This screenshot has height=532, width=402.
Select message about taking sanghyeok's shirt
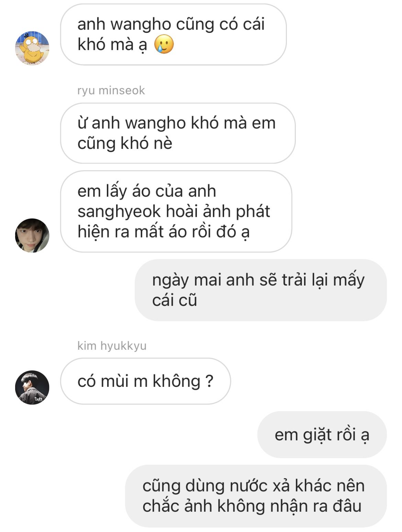point(176,211)
